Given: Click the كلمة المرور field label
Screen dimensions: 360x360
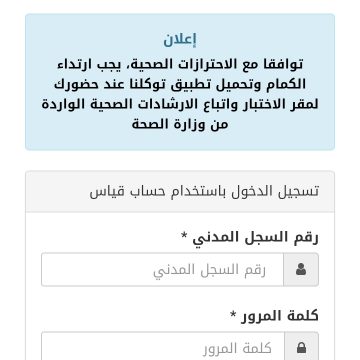Looking at the screenshot, I should pos(280,315).
